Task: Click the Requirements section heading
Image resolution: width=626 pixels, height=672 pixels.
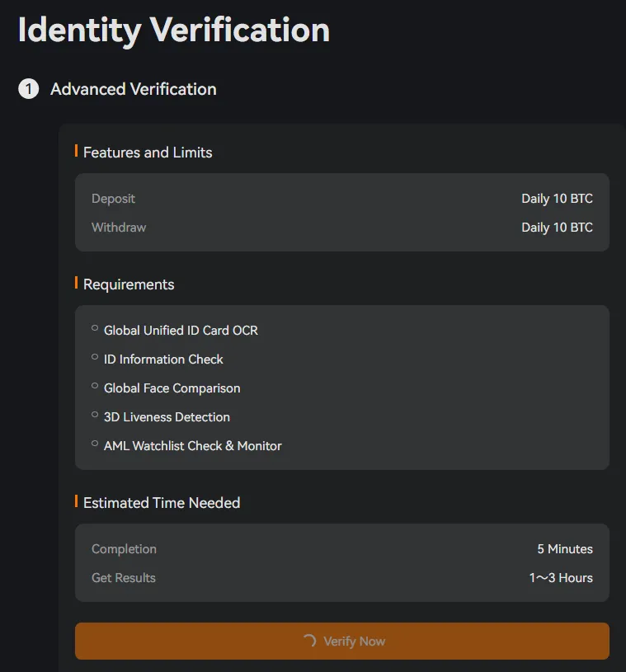Action: click(129, 284)
